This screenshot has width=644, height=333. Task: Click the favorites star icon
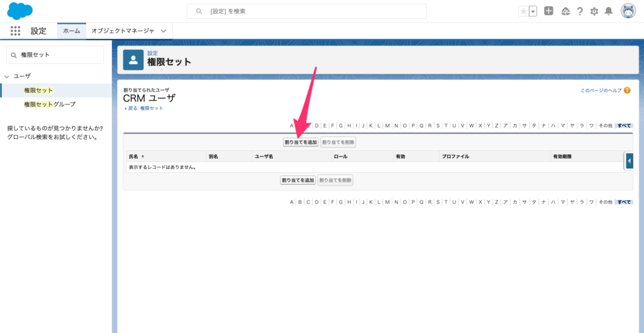pos(523,11)
